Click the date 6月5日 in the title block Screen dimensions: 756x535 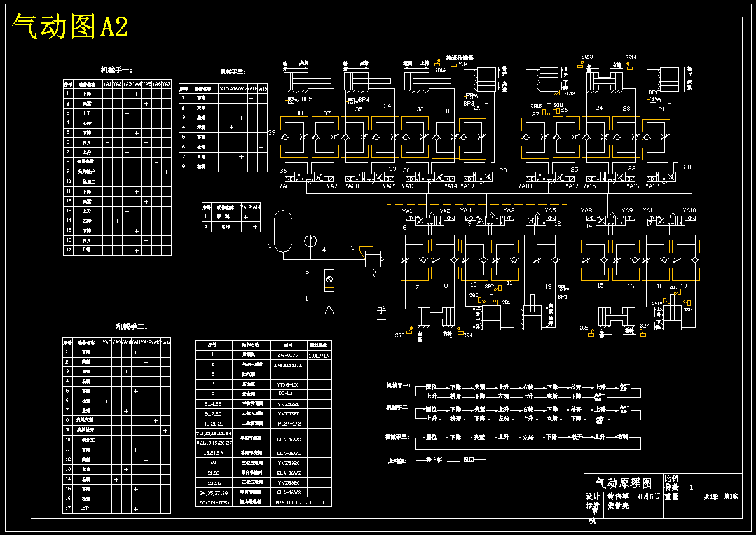point(649,496)
